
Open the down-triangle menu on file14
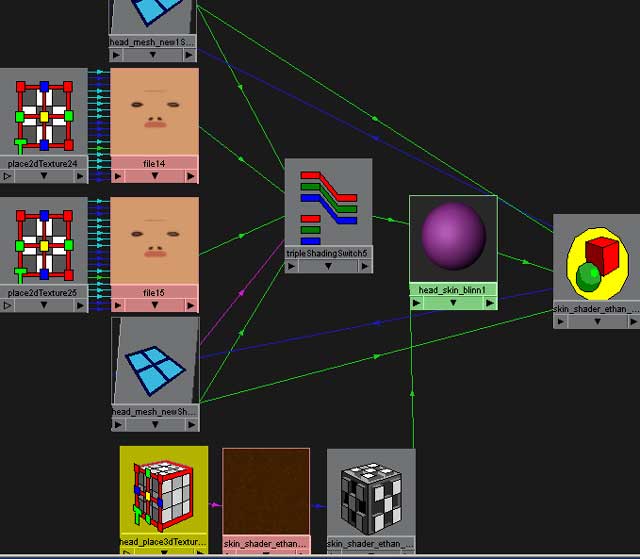point(155,176)
